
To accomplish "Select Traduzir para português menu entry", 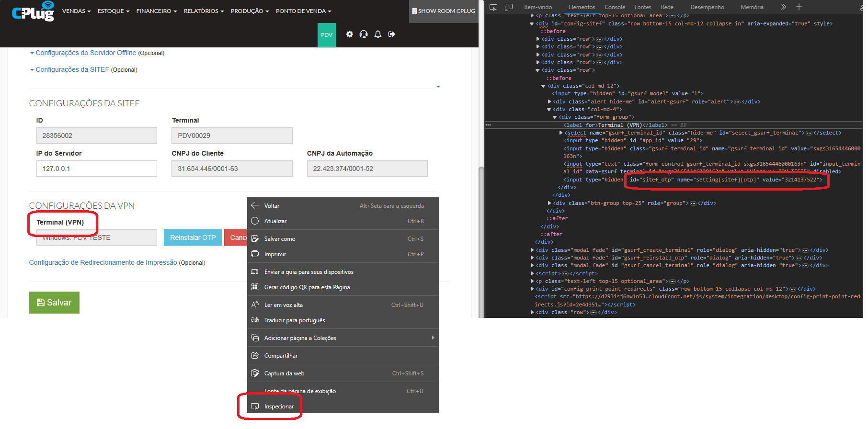I will pyautogui.click(x=343, y=320).
